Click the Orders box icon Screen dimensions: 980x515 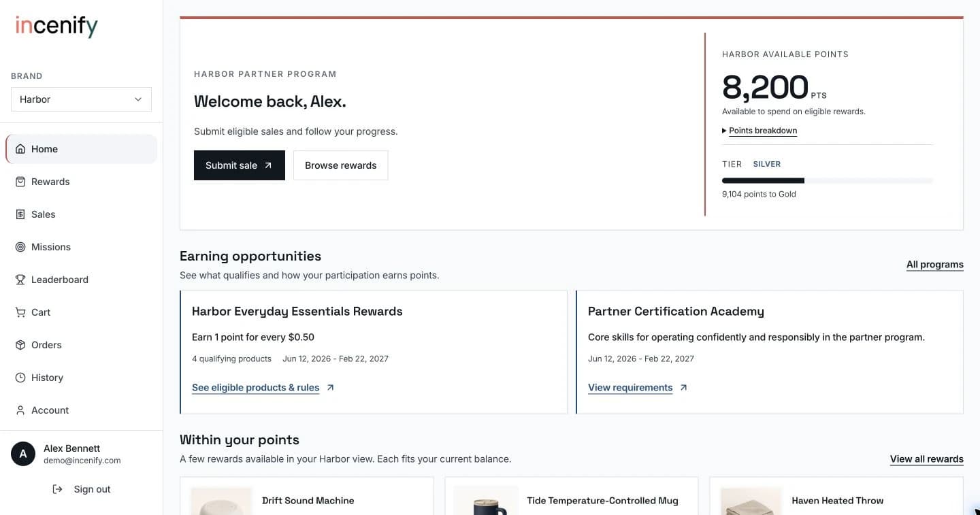click(x=20, y=345)
